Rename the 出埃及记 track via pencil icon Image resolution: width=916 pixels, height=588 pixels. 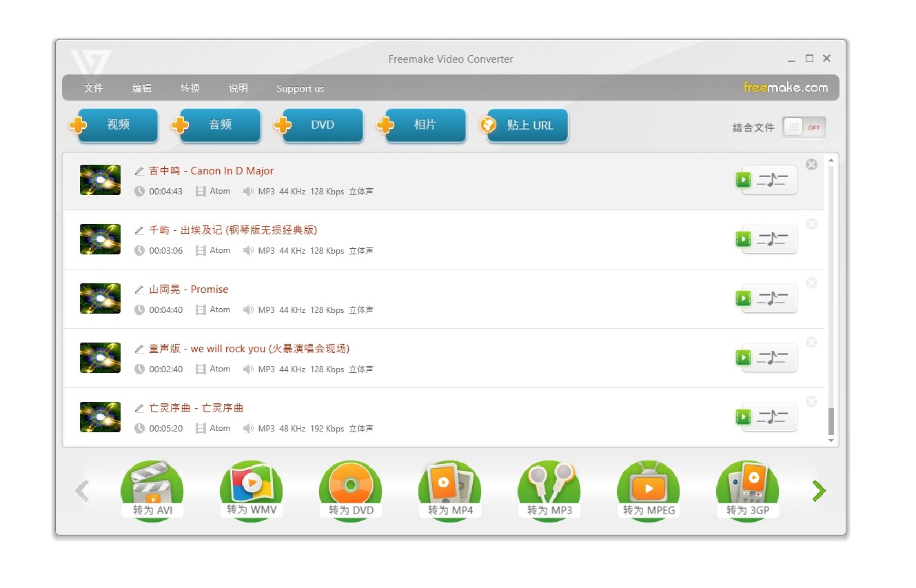point(139,230)
